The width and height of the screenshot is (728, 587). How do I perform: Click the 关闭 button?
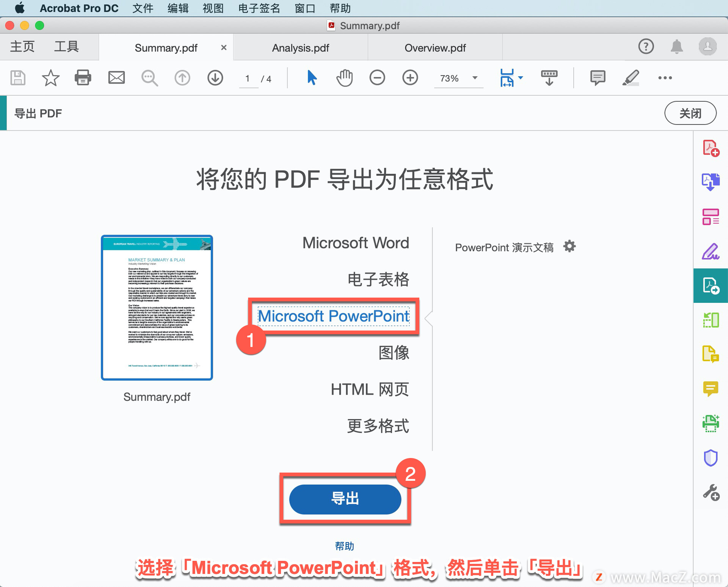[690, 113]
